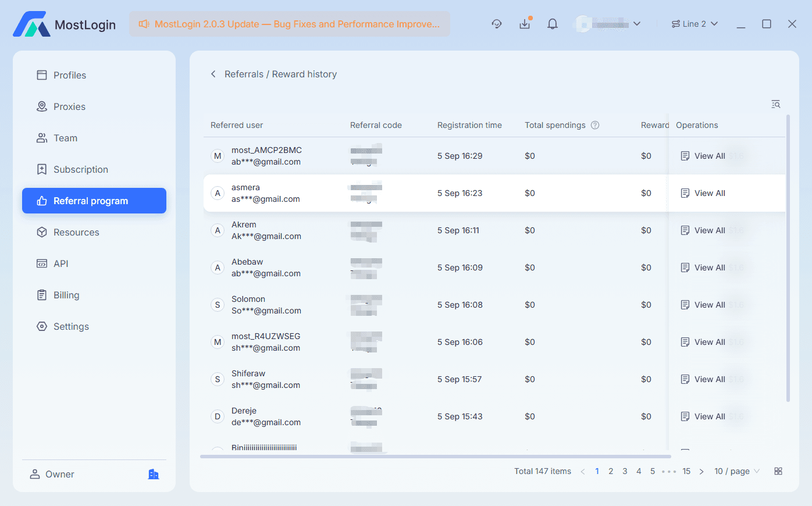Open the support headset icon
This screenshot has width=812, height=506.
tap(496, 24)
